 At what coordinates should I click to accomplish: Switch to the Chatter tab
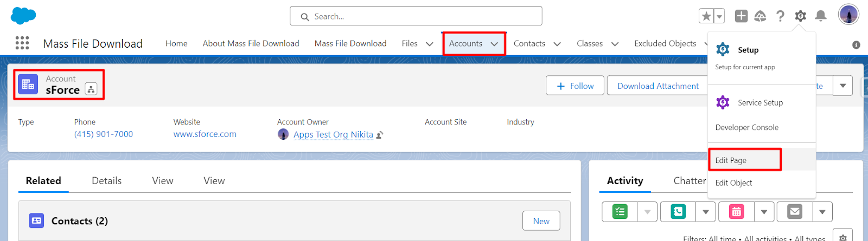690,181
